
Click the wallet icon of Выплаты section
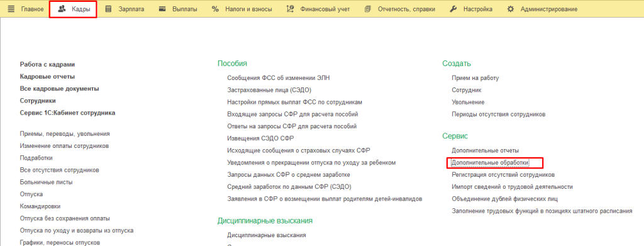click(x=162, y=9)
